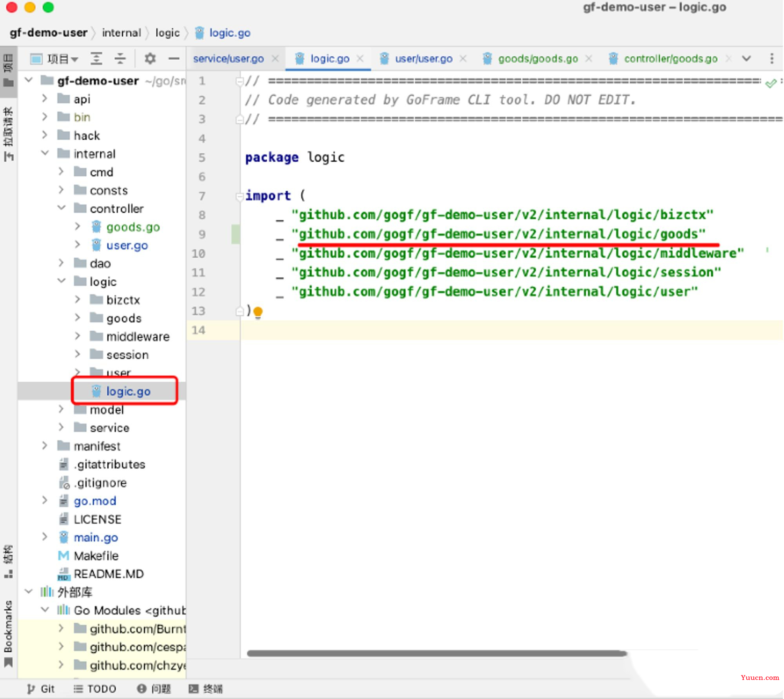784x699 pixels.
Task: Open the editor tabs more options menu
Action: pos(771,59)
